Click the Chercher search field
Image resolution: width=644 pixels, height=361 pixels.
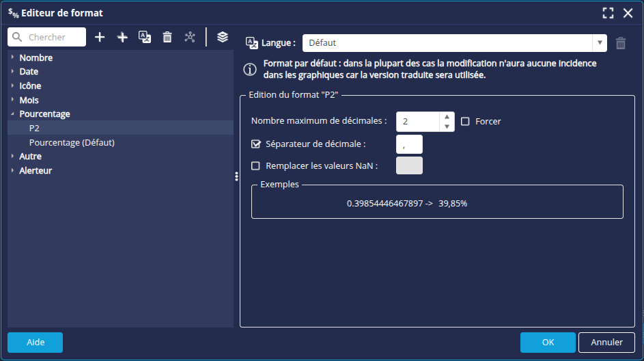55,37
